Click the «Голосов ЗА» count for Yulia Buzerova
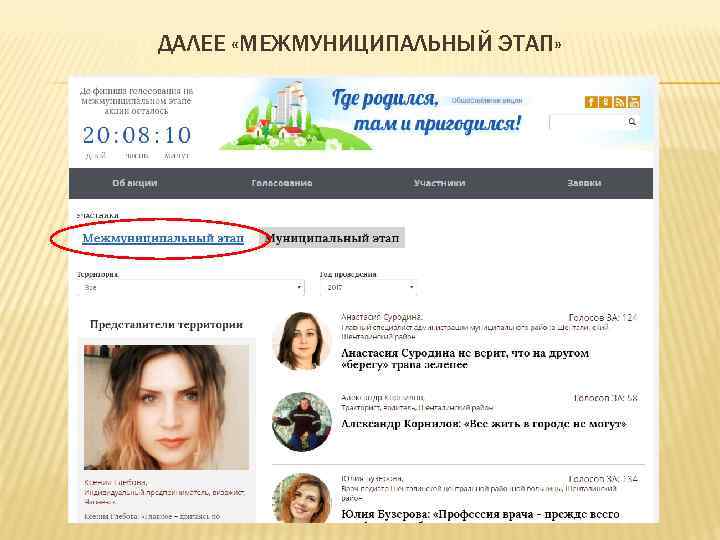720x540 pixels. coord(603,479)
